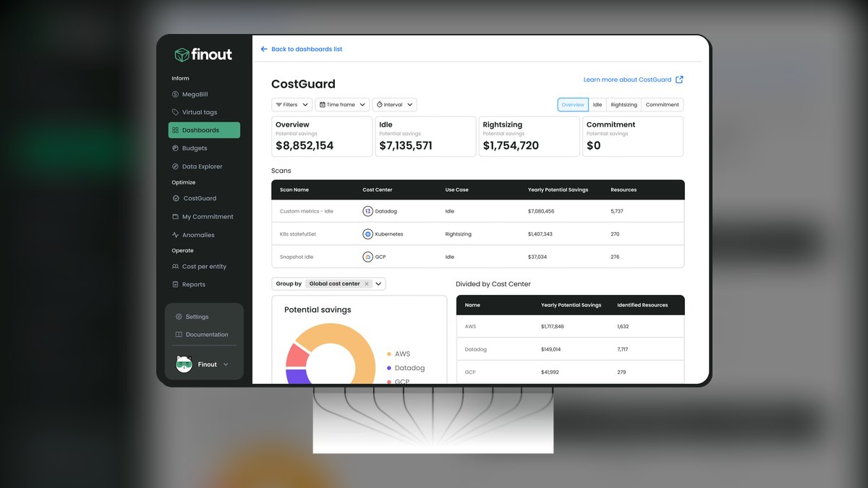Select Dashboards in the sidebar

(x=204, y=130)
